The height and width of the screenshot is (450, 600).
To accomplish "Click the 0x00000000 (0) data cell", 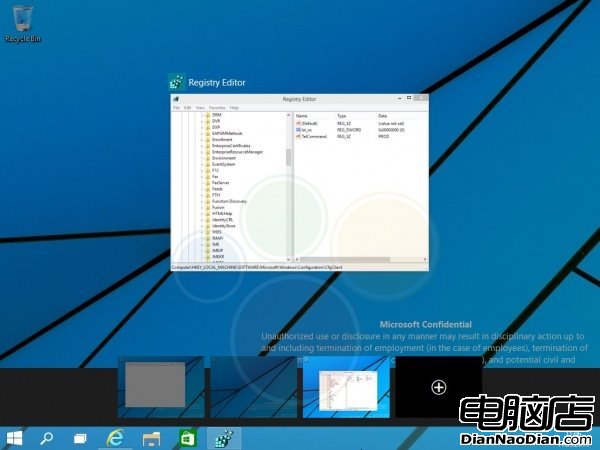I will click(x=391, y=130).
